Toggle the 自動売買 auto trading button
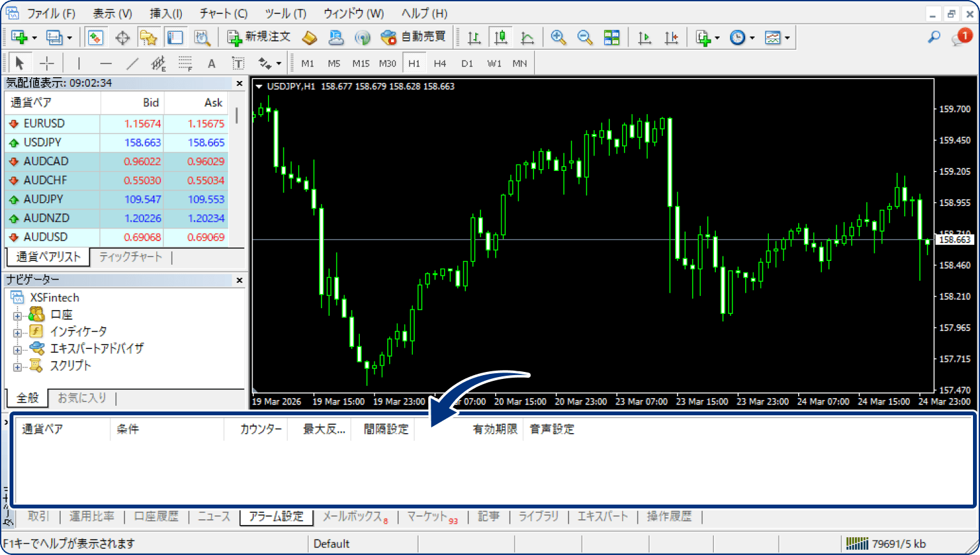 [413, 38]
